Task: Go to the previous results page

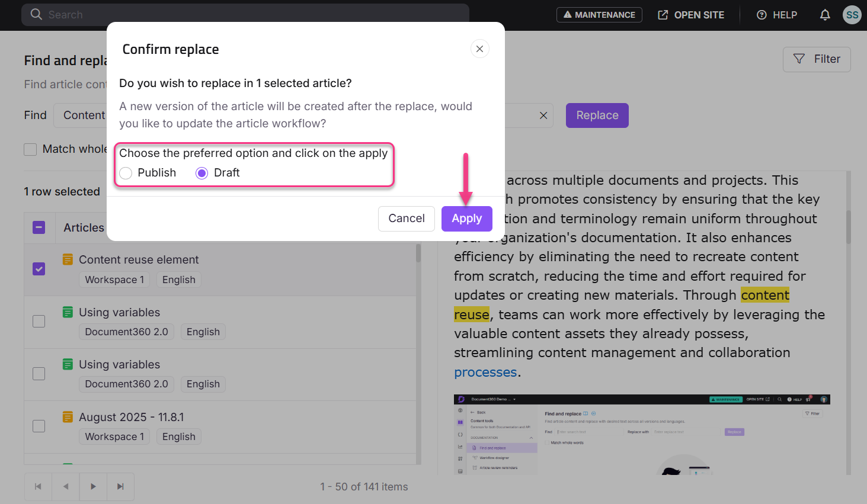Action: (x=66, y=486)
